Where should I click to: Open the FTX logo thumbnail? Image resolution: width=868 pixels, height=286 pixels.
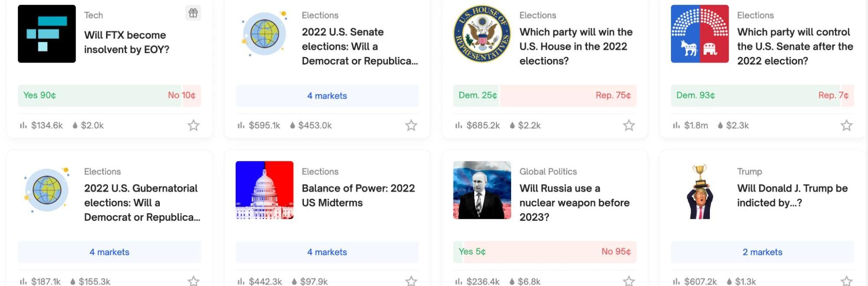tap(47, 34)
